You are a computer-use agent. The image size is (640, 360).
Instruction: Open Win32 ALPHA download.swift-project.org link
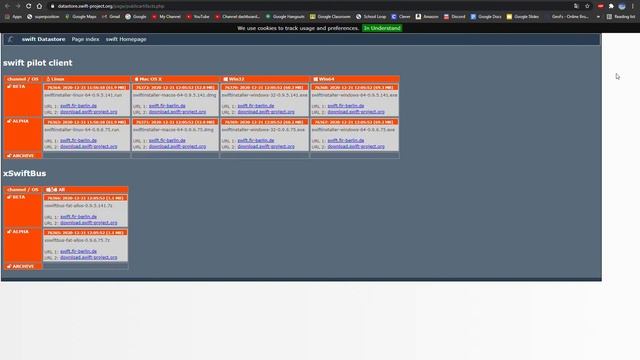click(x=266, y=147)
